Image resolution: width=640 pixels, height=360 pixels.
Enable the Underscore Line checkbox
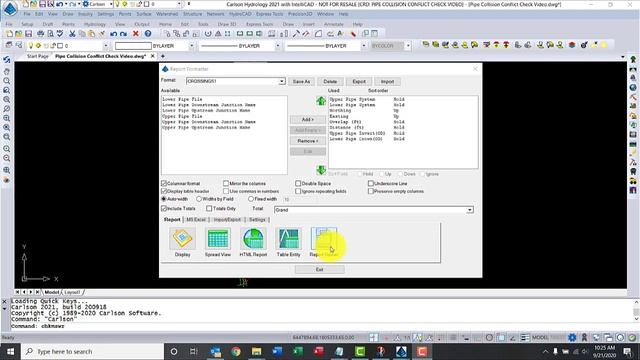click(x=371, y=184)
